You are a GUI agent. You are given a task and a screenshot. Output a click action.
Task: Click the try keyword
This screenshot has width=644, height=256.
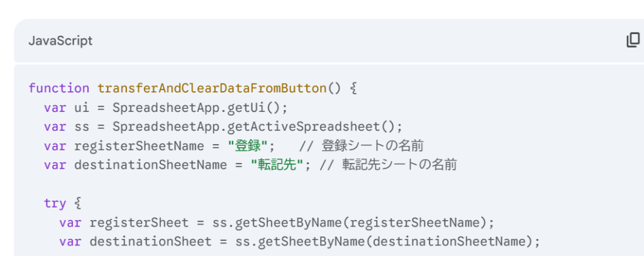click(55, 203)
